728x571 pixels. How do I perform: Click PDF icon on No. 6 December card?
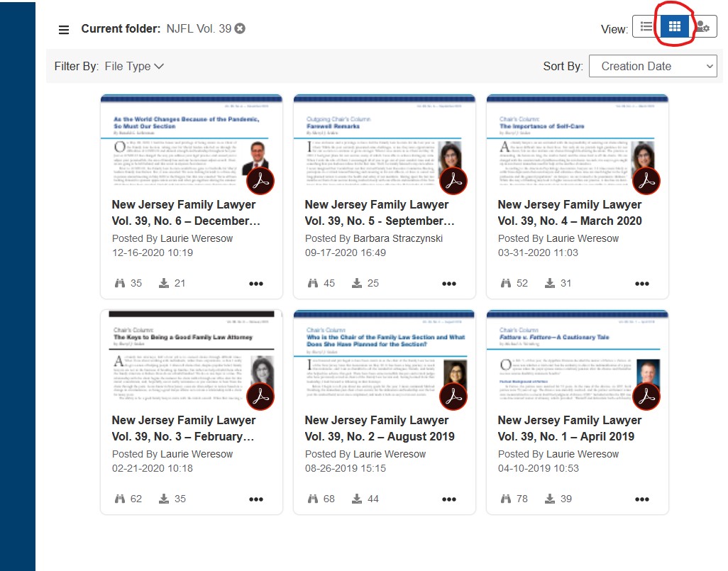point(260,181)
